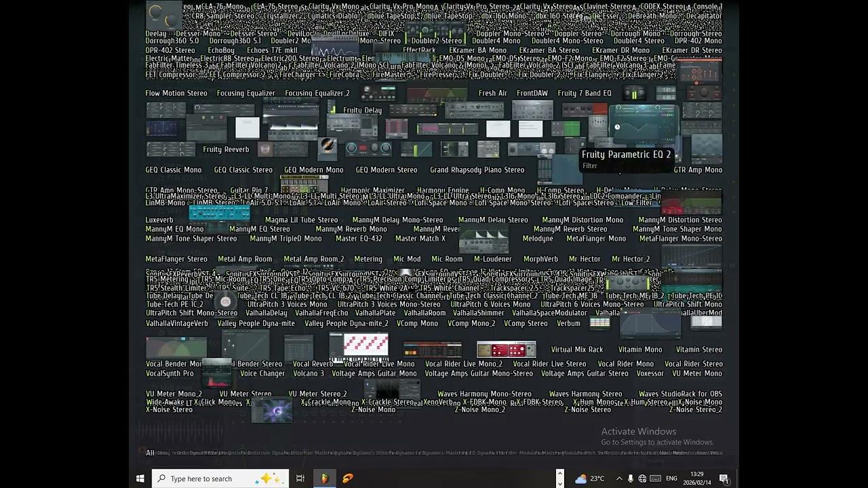Viewport: 868px width, 488px height.
Task: Click the touch keyboard tray icon
Action: coord(655,479)
